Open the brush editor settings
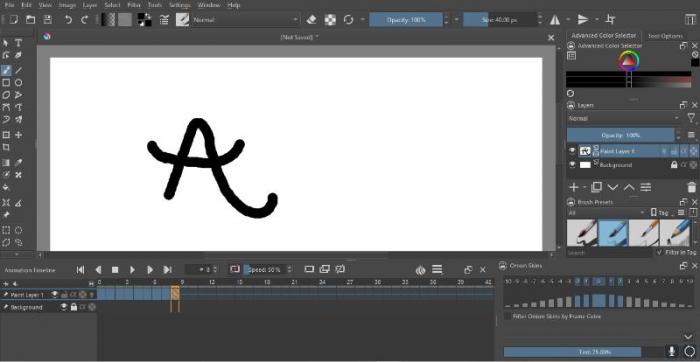The width and height of the screenshot is (700, 362). (164, 20)
